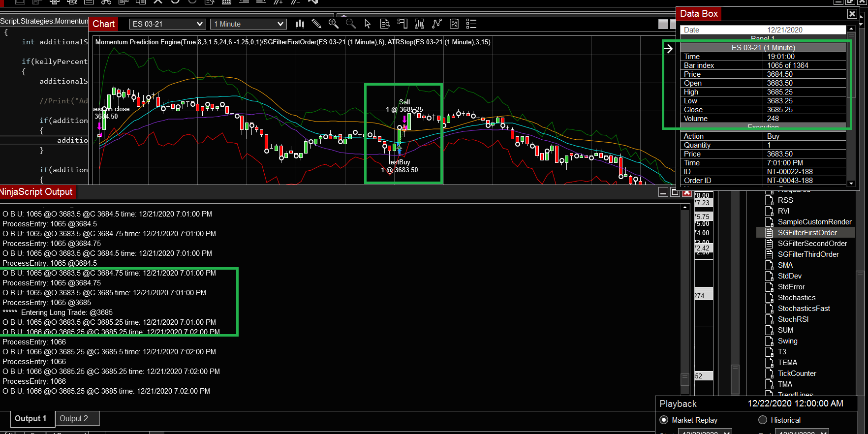
Task: Click the Momentum Prediction Engine indicator label
Action: coord(293,42)
